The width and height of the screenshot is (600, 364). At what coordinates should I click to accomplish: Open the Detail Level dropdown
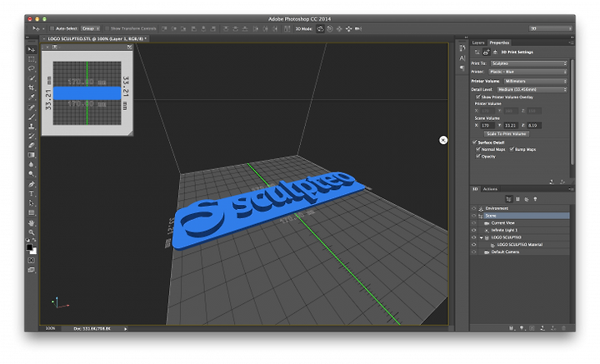pyautogui.click(x=532, y=89)
